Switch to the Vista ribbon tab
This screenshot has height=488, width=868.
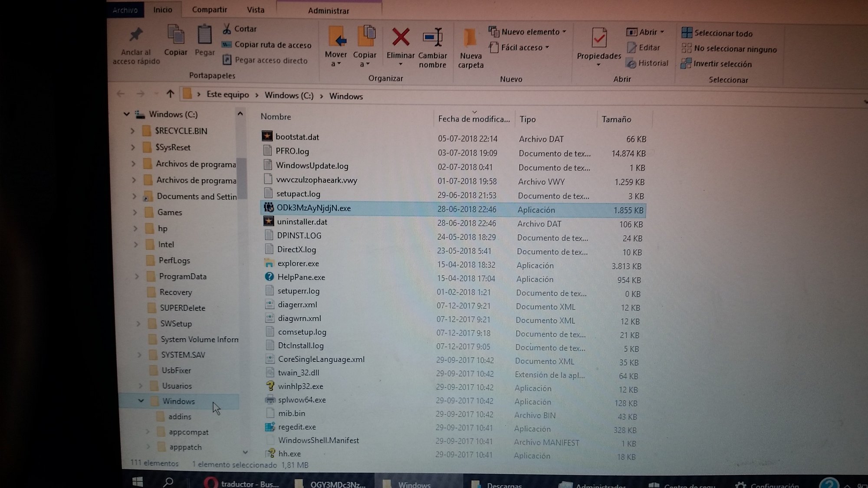(256, 10)
